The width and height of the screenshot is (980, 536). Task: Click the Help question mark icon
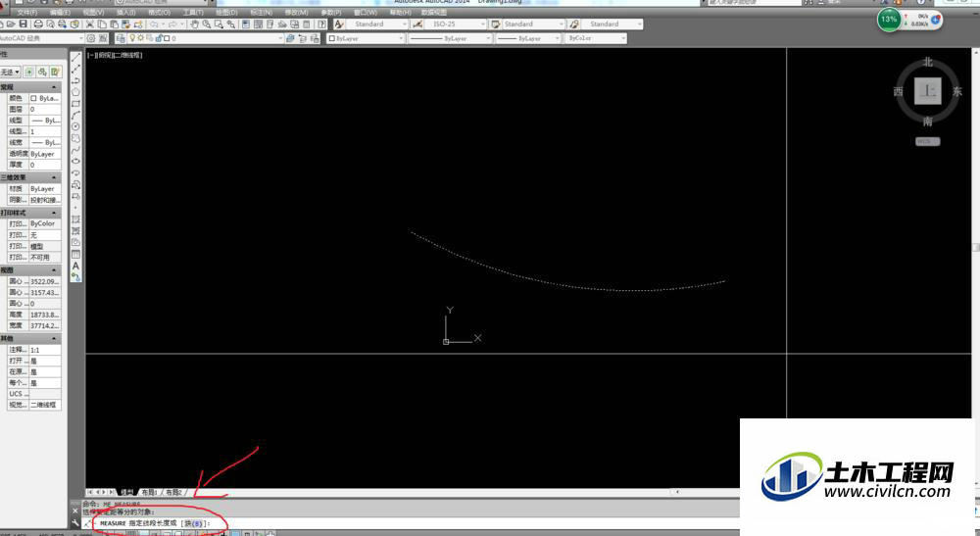[x=321, y=24]
